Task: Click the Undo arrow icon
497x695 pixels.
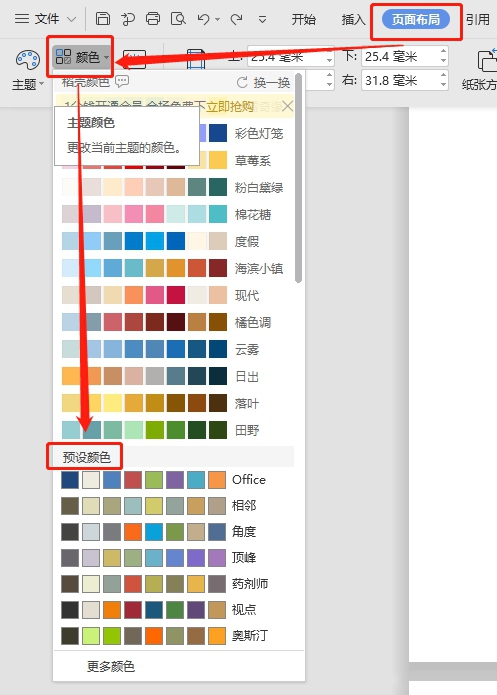Action: point(203,19)
